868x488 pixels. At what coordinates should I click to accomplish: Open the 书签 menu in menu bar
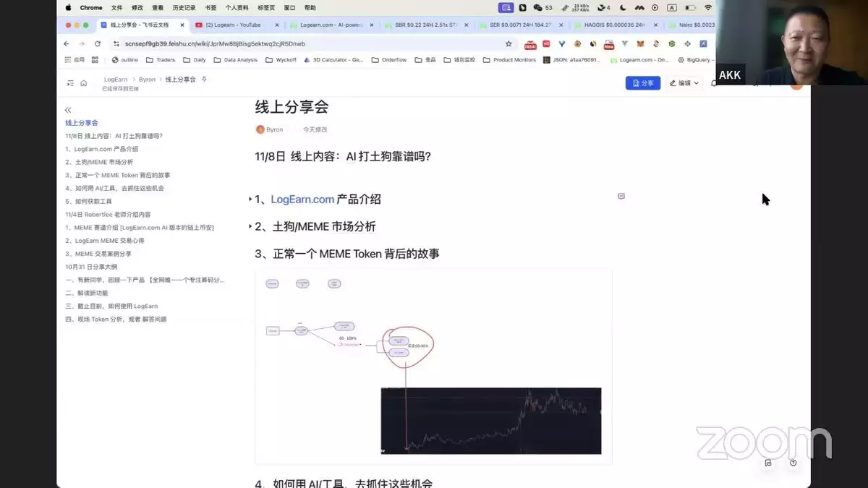pyautogui.click(x=210, y=7)
